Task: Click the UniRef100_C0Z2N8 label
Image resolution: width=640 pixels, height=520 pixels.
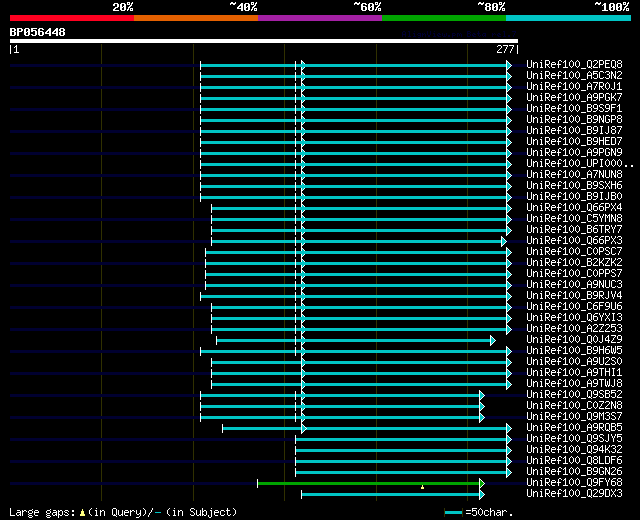Action: tap(574, 406)
